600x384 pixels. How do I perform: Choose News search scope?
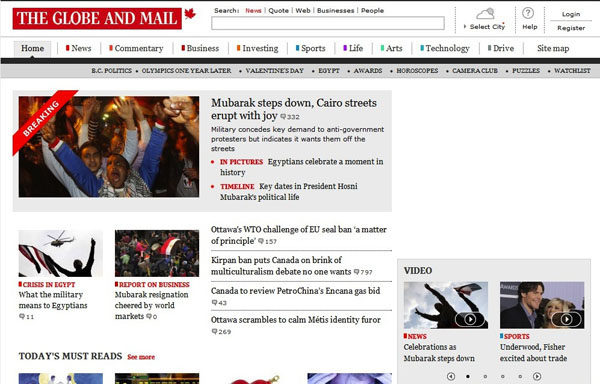(x=253, y=10)
